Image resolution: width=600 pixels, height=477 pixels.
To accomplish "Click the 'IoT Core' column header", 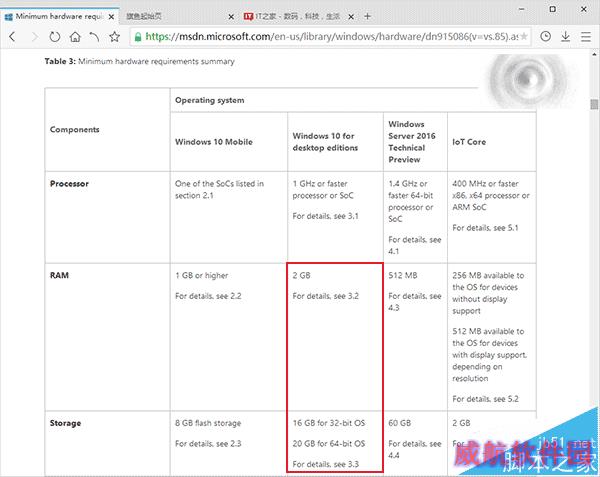I will pos(469,142).
